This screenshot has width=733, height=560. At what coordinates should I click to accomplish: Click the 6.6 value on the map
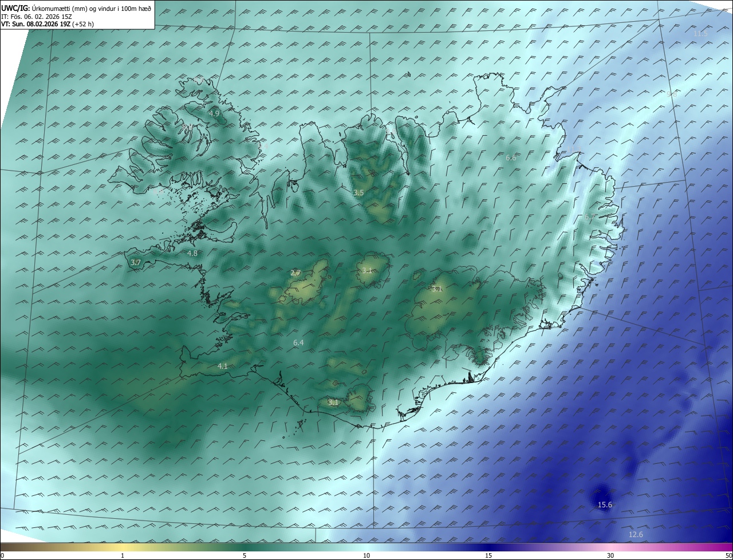click(511, 157)
